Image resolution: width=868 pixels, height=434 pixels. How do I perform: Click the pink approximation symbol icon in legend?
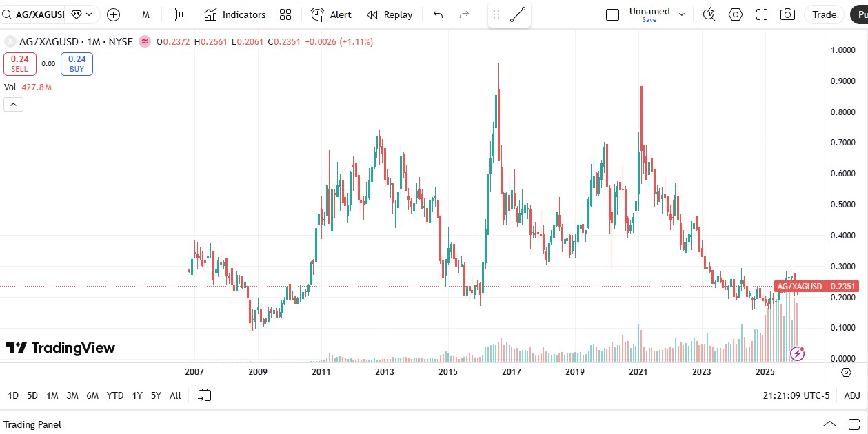click(x=145, y=41)
